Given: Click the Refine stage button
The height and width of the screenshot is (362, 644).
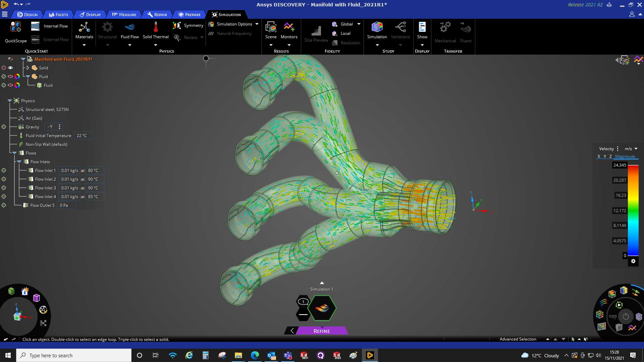Looking at the screenshot, I should click(322, 331).
